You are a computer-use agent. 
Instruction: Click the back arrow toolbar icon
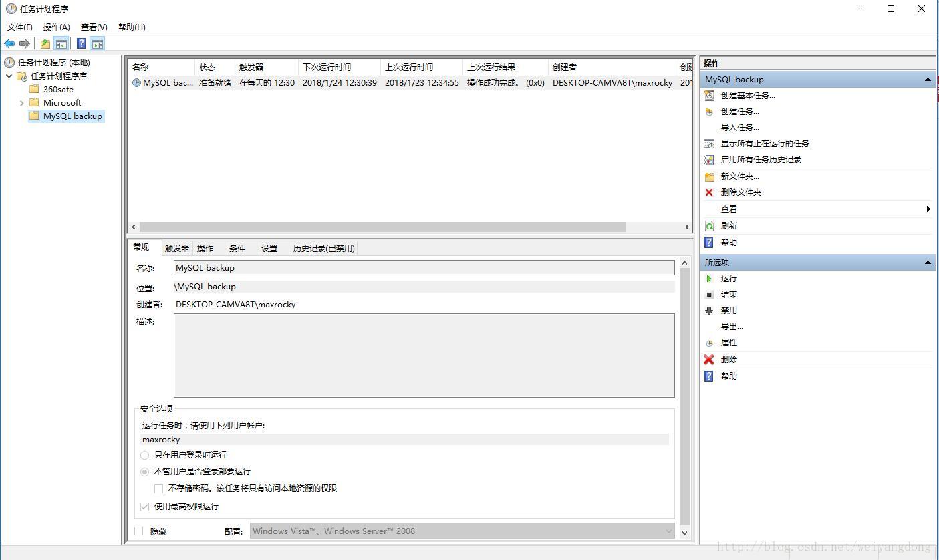click(9, 44)
